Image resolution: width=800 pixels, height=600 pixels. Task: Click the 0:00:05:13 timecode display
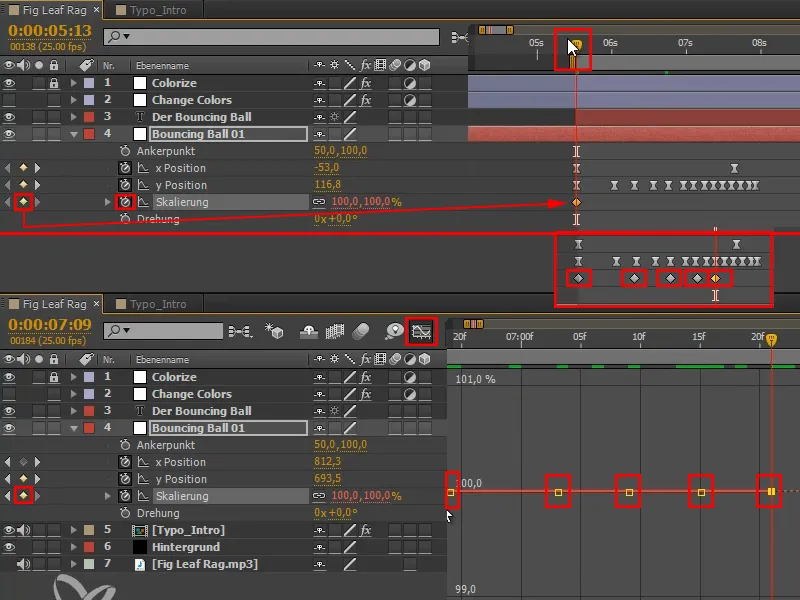point(49,31)
